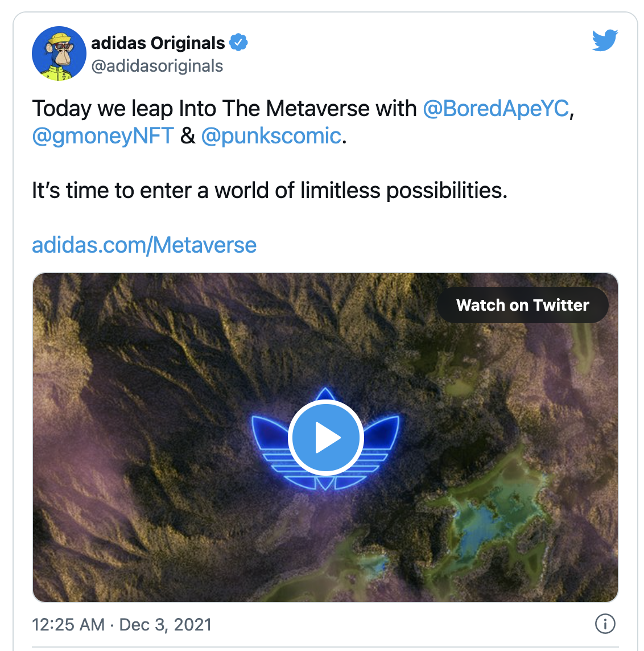
Task: Click the 'limitless possibilities' sentence
Action: click(269, 190)
